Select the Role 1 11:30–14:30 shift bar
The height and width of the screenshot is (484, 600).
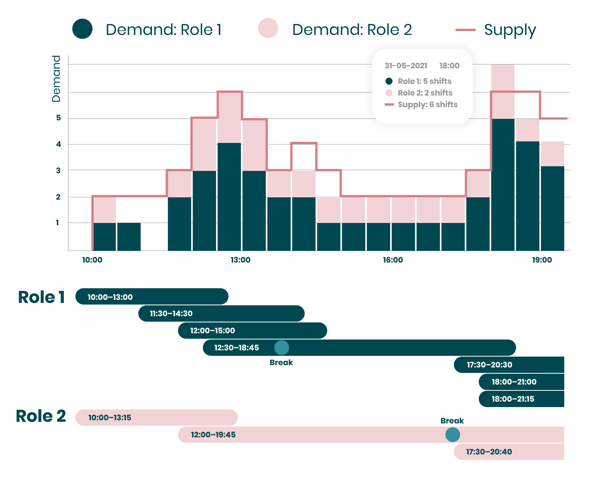[221, 314]
